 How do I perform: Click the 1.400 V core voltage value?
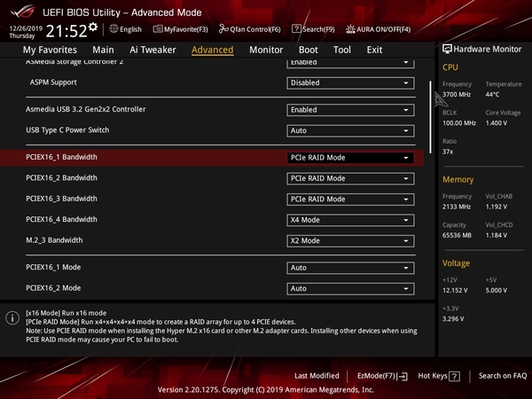(496, 123)
